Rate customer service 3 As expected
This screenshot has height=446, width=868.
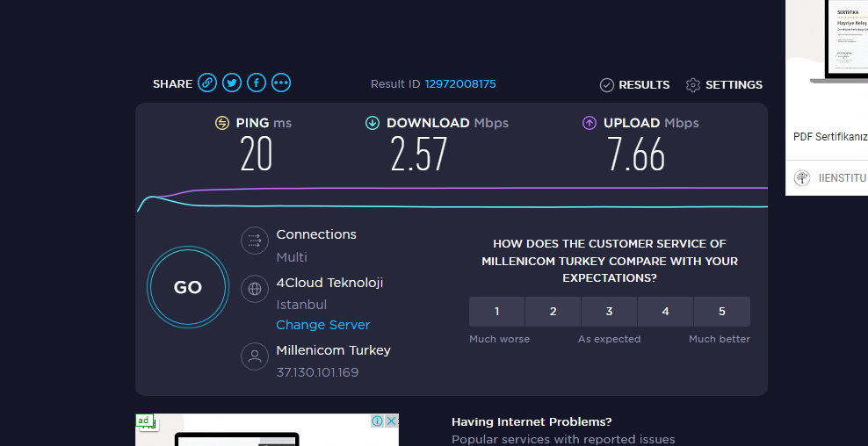[x=609, y=312]
